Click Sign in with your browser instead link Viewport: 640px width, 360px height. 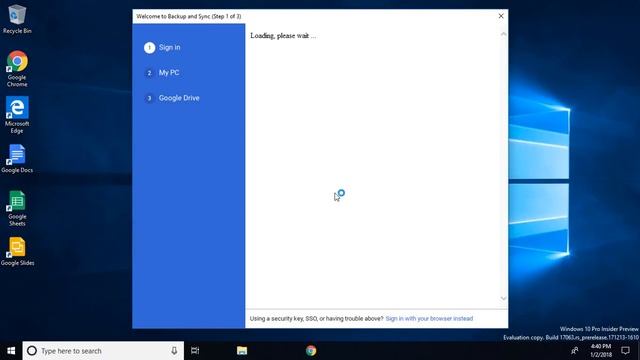pos(429,318)
